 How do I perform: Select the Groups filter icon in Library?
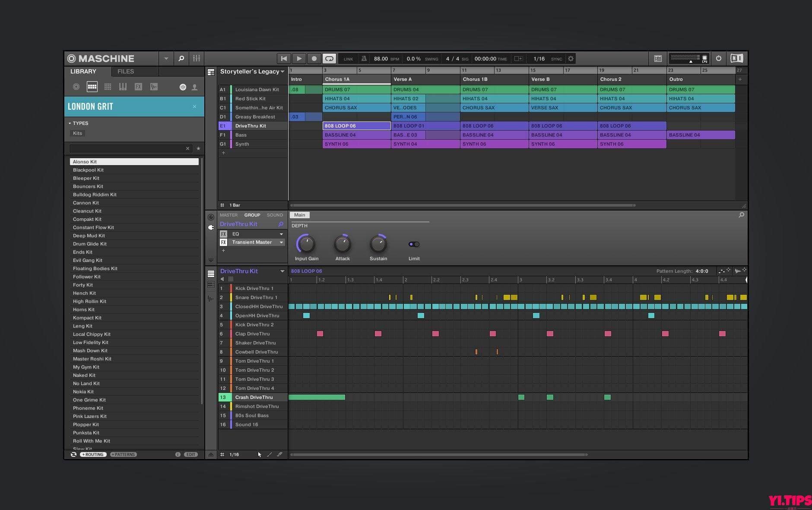[x=108, y=87]
